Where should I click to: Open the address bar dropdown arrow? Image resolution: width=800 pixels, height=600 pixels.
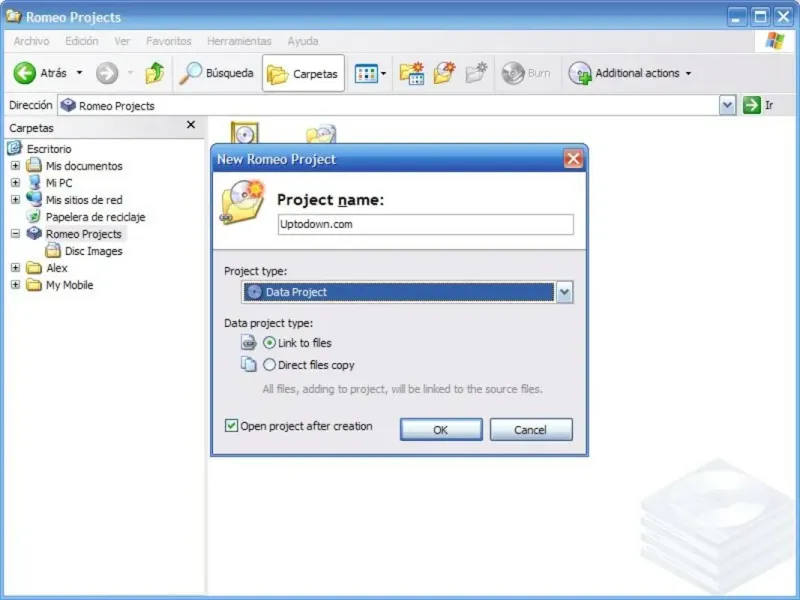tap(728, 106)
